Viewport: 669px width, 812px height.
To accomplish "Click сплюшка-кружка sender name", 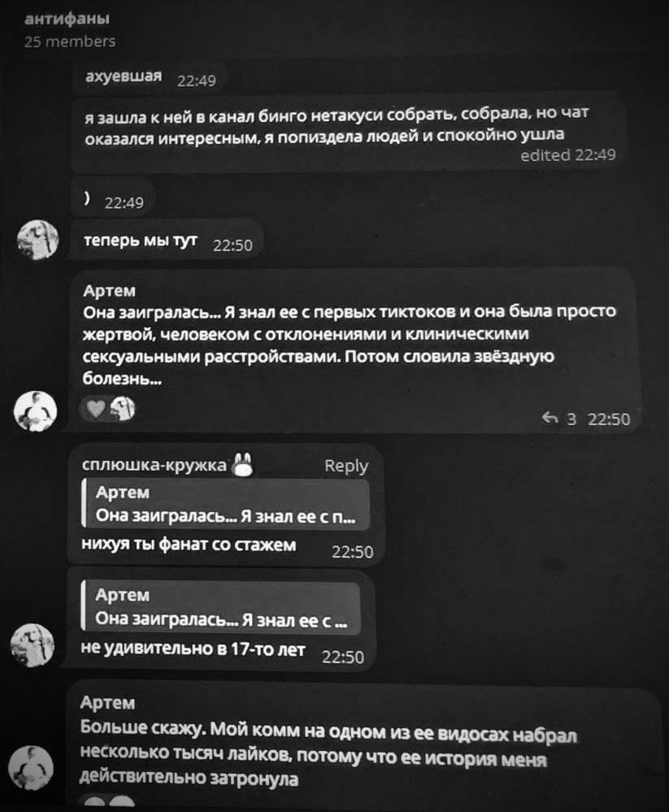I will pos(154,465).
